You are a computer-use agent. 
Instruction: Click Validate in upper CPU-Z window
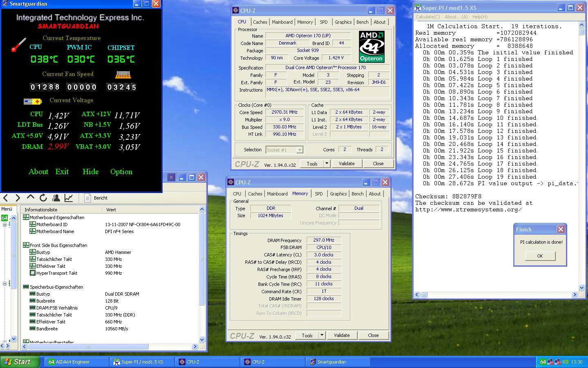(347, 164)
